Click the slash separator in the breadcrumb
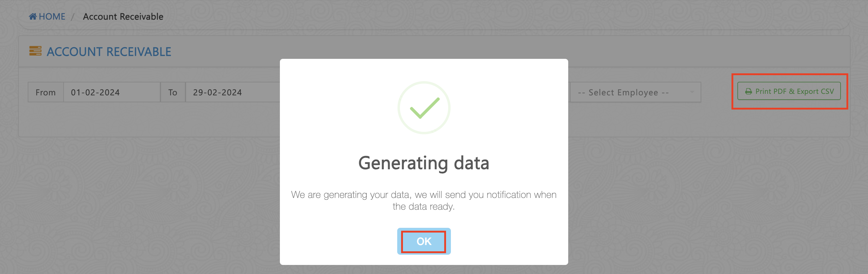This screenshot has width=868, height=274. tap(73, 17)
